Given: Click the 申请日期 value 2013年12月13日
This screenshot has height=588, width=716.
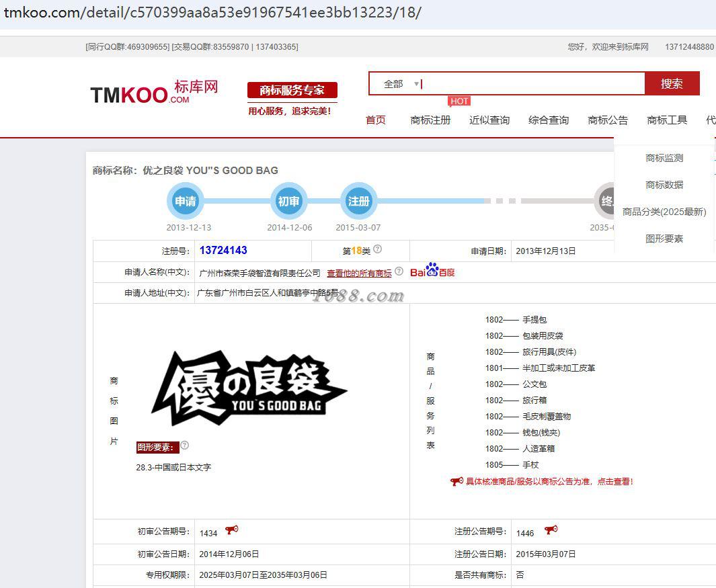Looking at the screenshot, I should [x=546, y=251].
